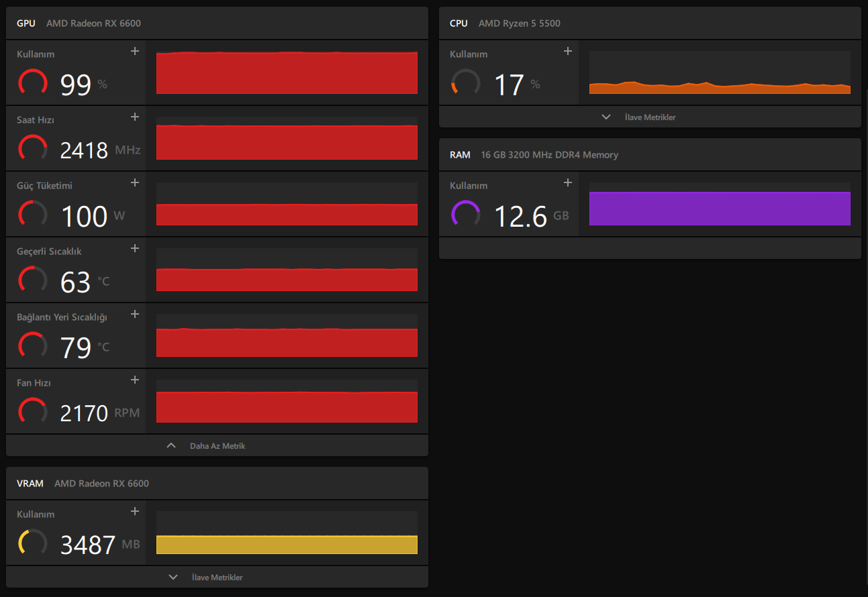This screenshot has width=868, height=597.
Task: Click the Bağlantı Yeri Sıcaklığı history graph
Action: tap(287, 335)
